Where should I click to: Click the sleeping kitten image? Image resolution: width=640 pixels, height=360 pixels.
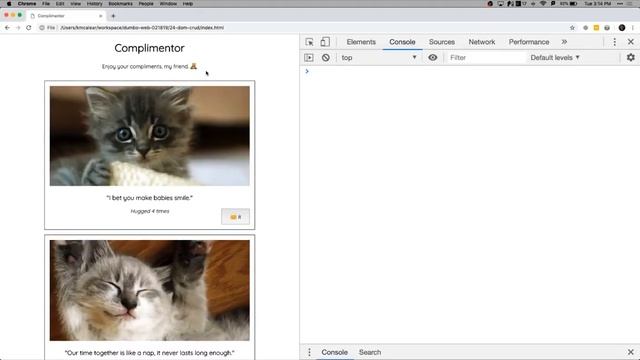[x=150, y=290]
